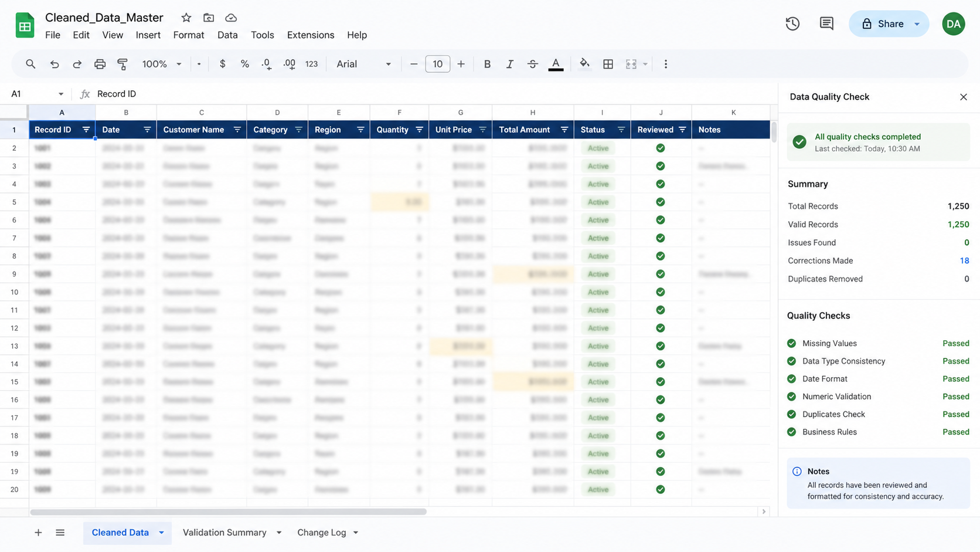Open more toolbar options
Viewport: 980px width, 552px height.
pyautogui.click(x=665, y=64)
